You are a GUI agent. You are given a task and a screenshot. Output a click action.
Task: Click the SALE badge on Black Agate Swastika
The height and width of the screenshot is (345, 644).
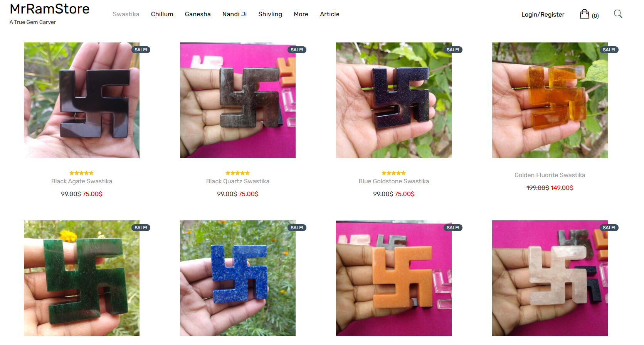[141, 50]
